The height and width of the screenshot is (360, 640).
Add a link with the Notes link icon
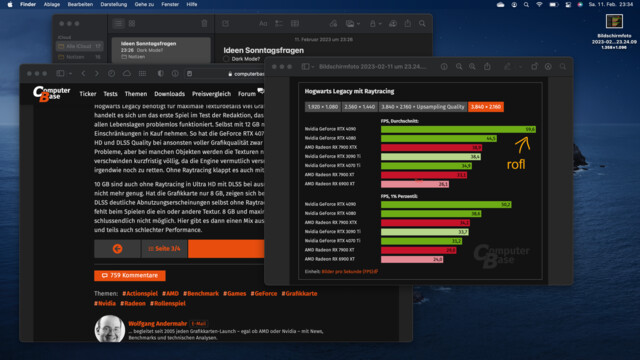[x=333, y=24]
